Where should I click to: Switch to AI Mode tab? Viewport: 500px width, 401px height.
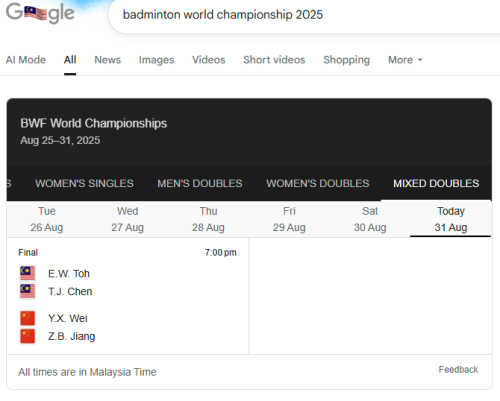pyautogui.click(x=26, y=60)
